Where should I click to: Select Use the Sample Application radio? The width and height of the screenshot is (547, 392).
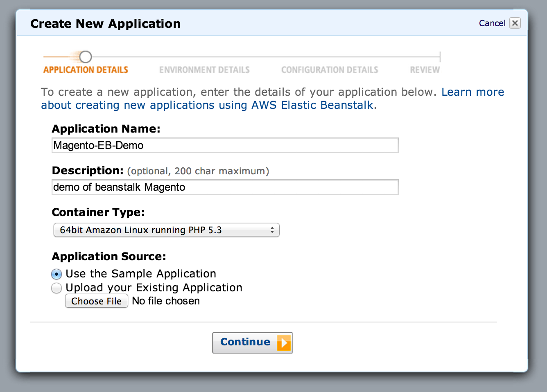click(57, 274)
